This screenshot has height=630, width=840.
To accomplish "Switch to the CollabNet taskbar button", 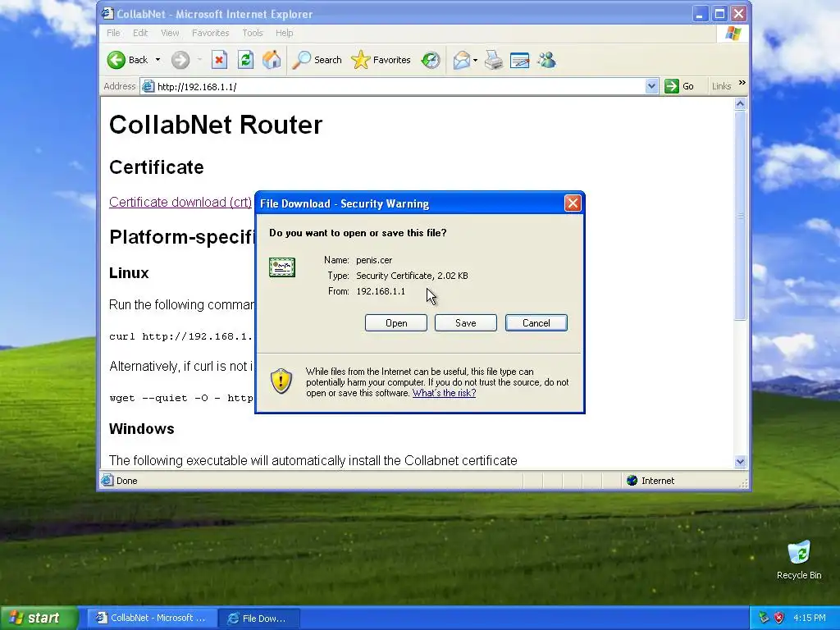I will point(152,618).
